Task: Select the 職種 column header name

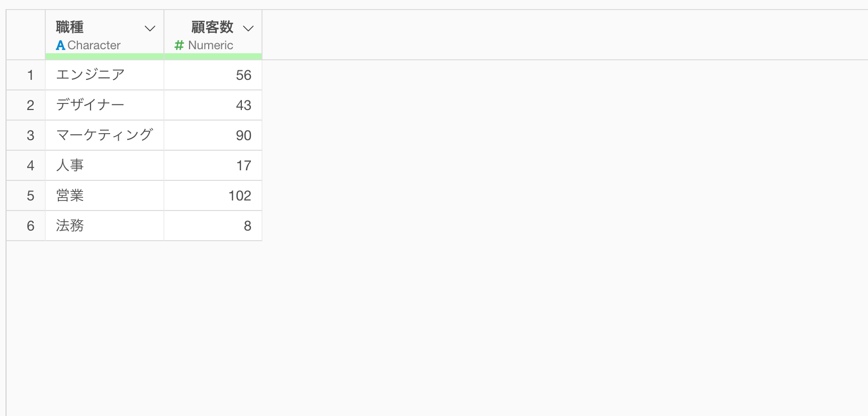Action: point(70,27)
